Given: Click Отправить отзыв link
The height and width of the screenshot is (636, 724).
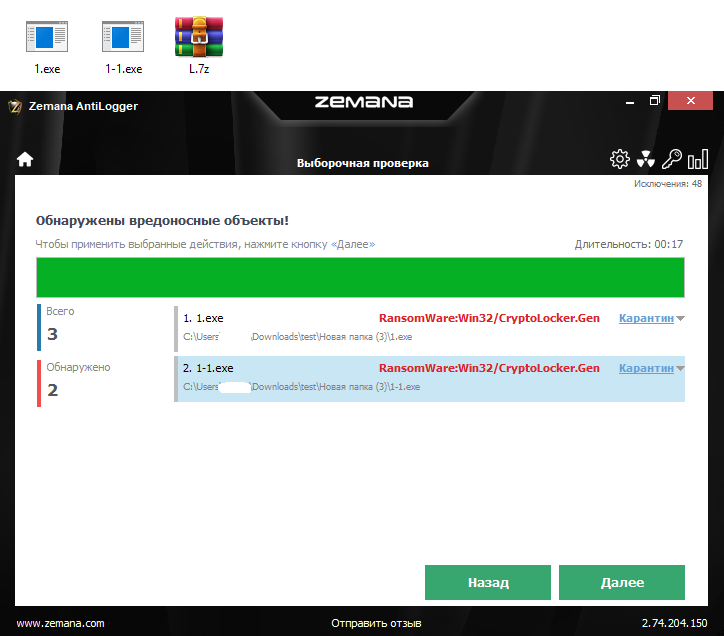Looking at the screenshot, I should pyautogui.click(x=376, y=623).
